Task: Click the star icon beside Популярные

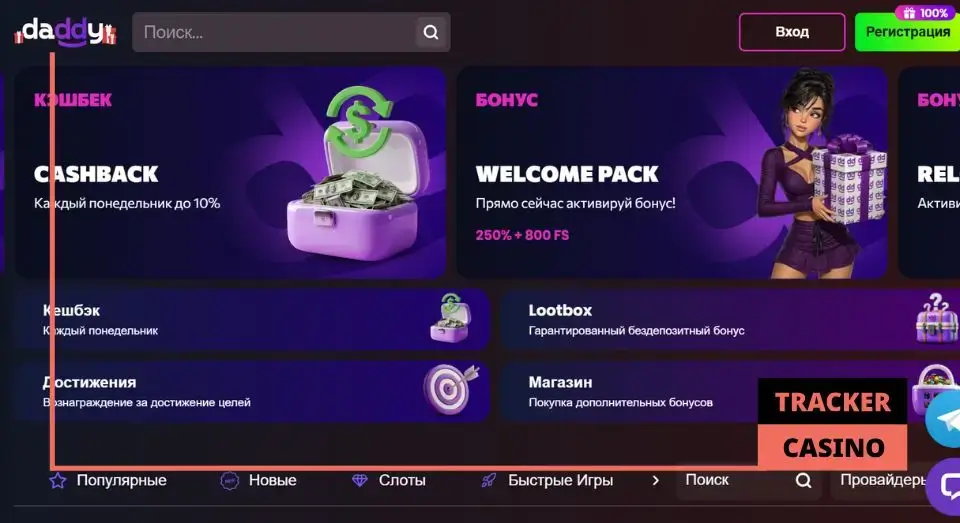Action: pos(58,480)
